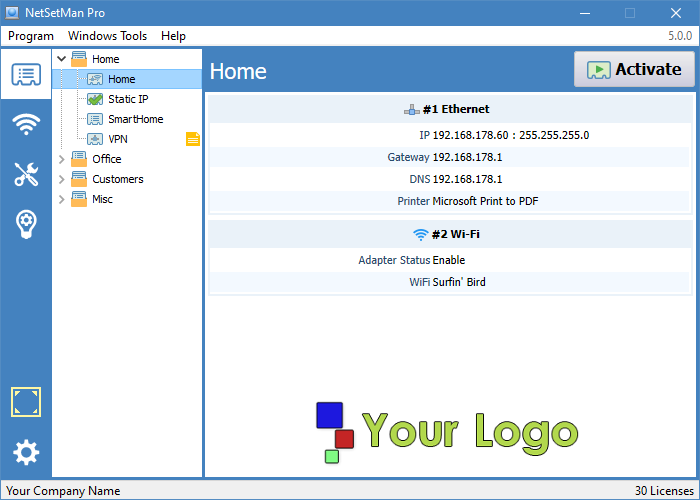This screenshot has height=500, width=700.
Task: Select the SmartHome profile
Action: pos(136,119)
